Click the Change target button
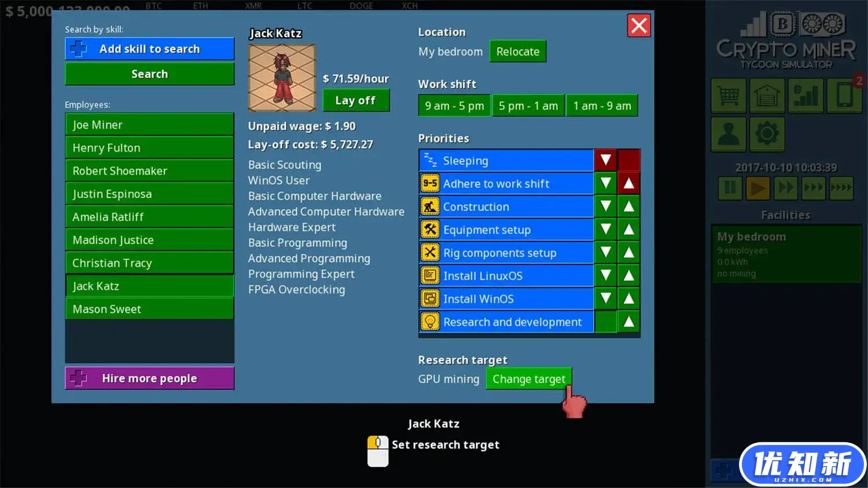The width and height of the screenshot is (868, 488). [x=528, y=379]
